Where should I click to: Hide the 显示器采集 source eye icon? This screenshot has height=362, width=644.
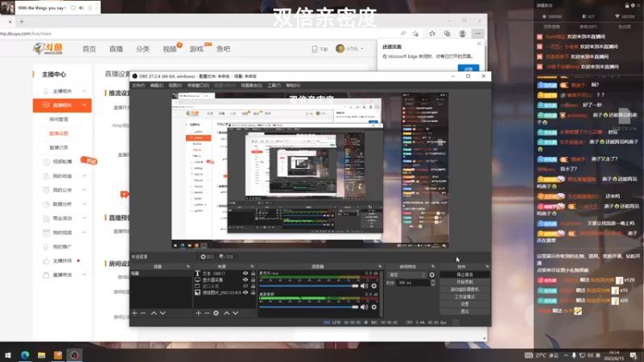(x=246, y=280)
